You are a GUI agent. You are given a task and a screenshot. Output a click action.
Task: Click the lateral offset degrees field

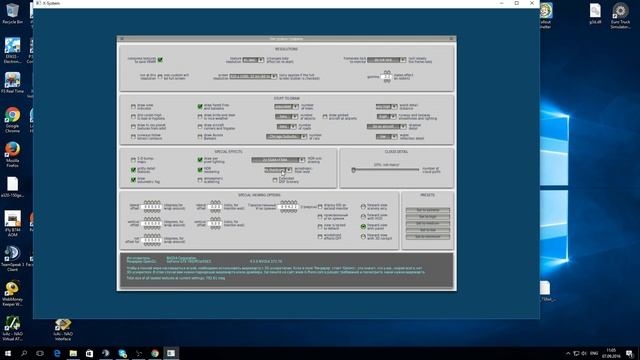(152, 207)
